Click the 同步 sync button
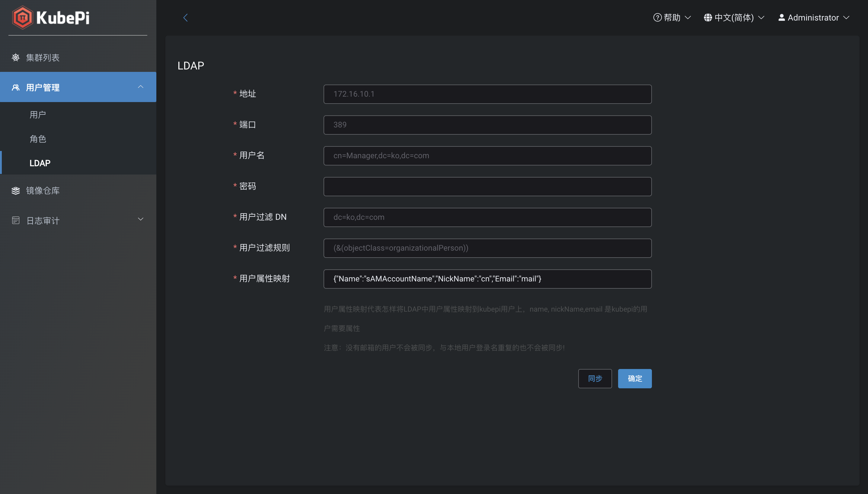The width and height of the screenshot is (868, 494). [595, 378]
